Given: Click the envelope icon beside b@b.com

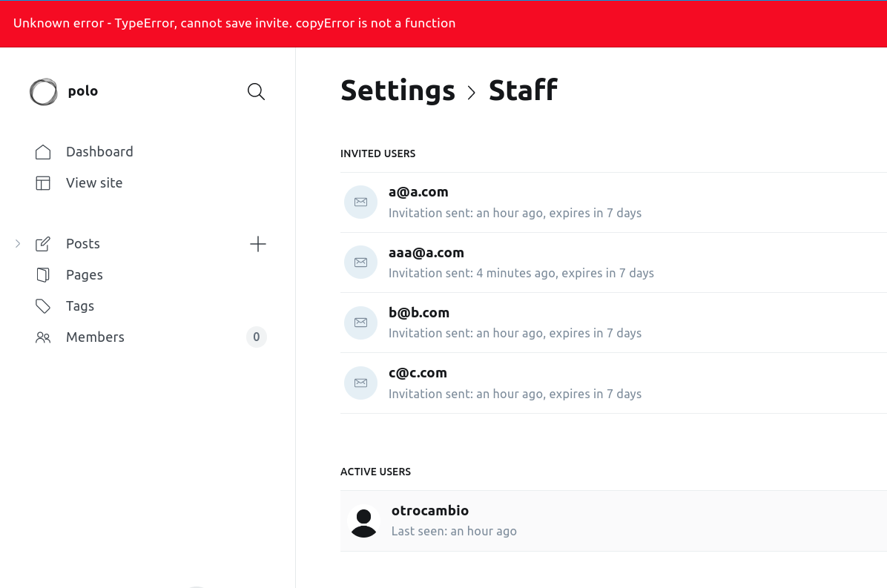Looking at the screenshot, I should click(x=360, y=323).
